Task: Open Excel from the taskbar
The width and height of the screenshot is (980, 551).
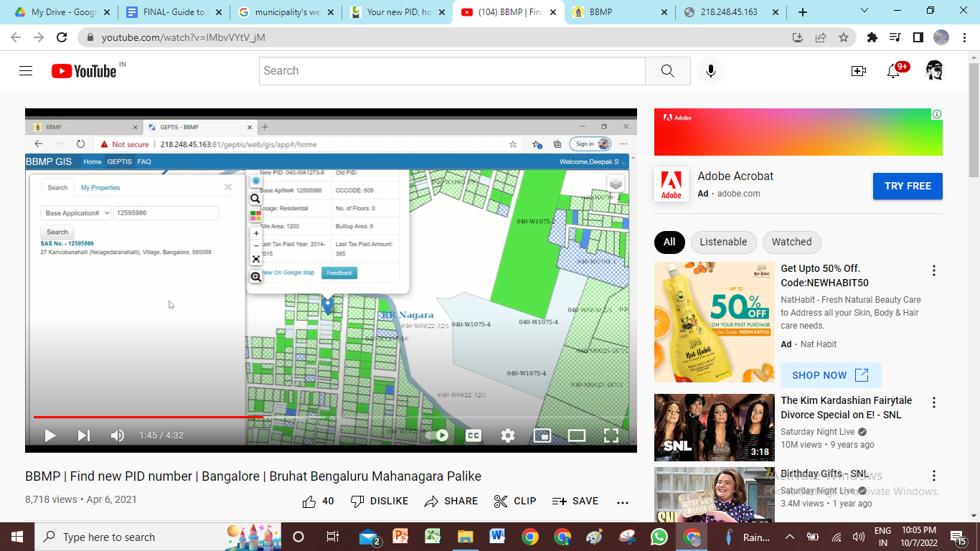Action: 432,537
